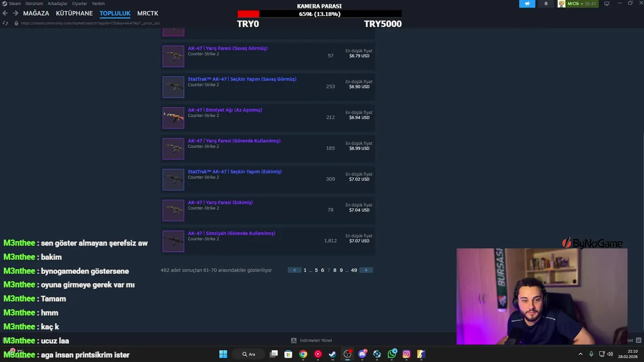Click the Emniyet Ağı orange AK-47 thumbnail
This screenshot has width=644, height=362.
pos(173,118)
